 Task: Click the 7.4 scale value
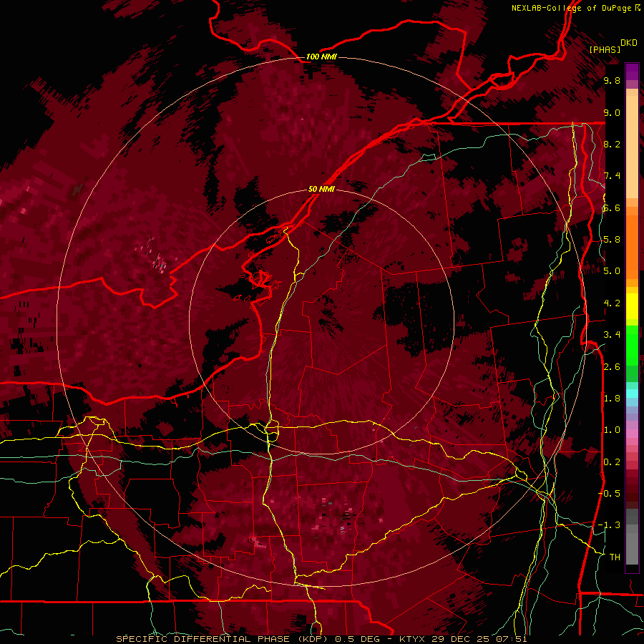pos(612,176)
